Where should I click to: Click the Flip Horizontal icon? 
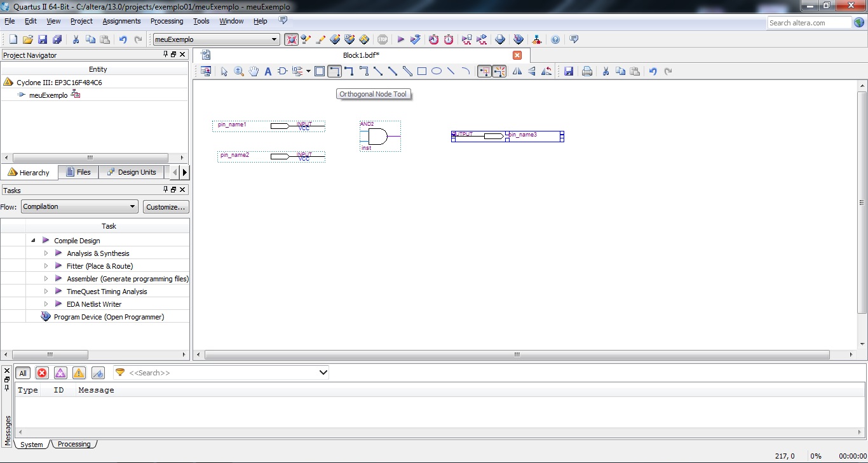coord(517,71)
